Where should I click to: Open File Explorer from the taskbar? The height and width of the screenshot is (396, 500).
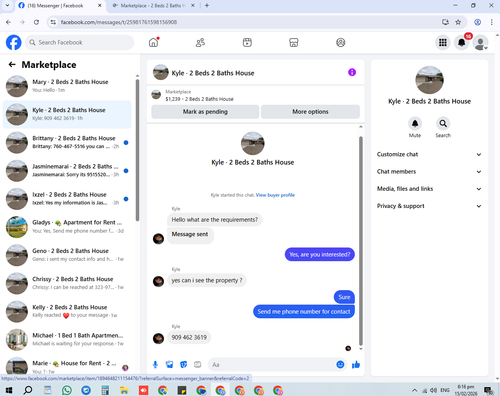coord(124,390)
